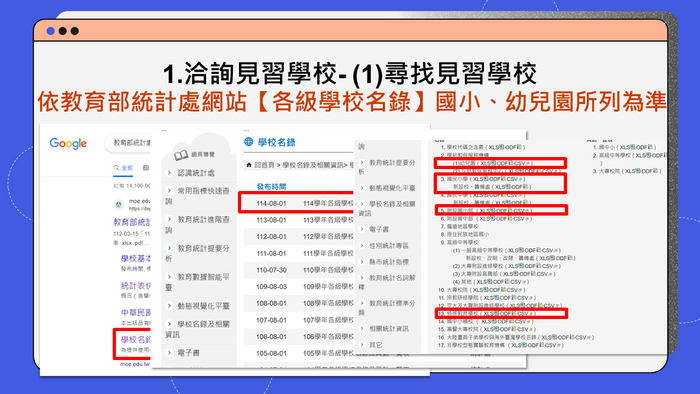
Task: Open the 中華民國 sub-result link
Action: (x=136, y=312)
